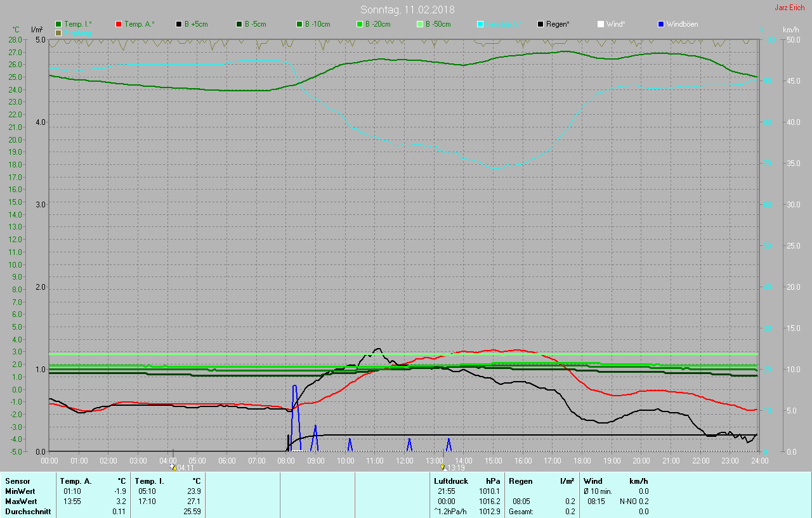The image size is (812, 518).
Task: Click the B -20cm legend color square
Action: 360,24
